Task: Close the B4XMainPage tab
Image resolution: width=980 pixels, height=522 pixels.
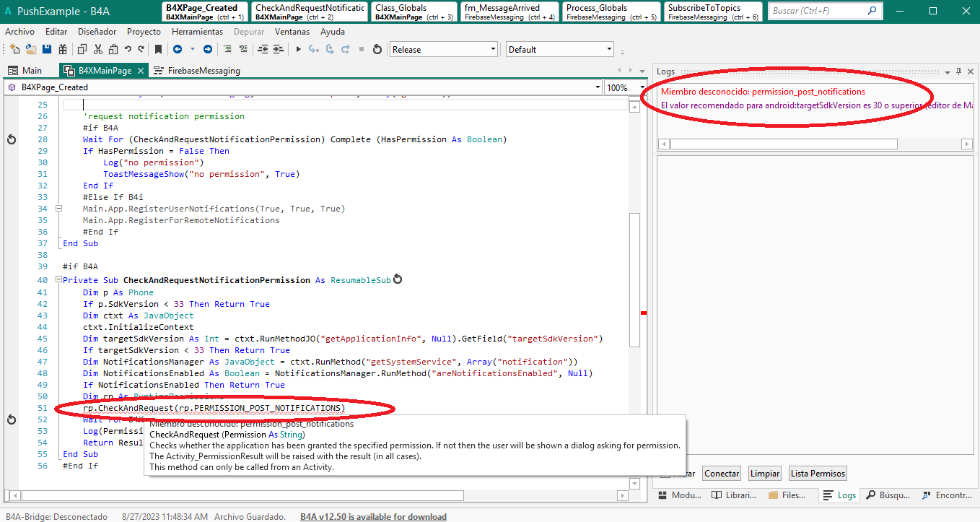Action: pyautogui.click(x=141, y=71)
